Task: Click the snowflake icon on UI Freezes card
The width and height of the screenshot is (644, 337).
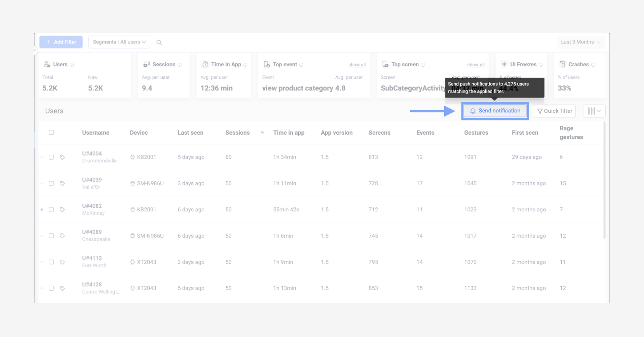Action: coord(504,64)
